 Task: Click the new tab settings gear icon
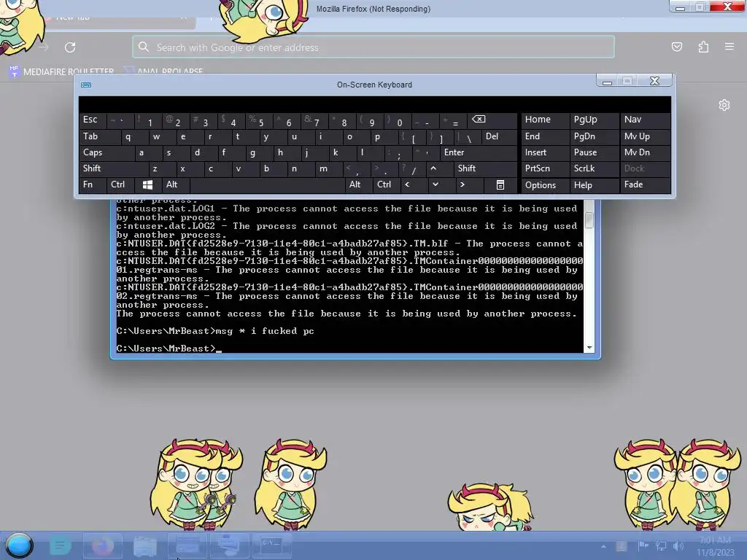(724, 105)
